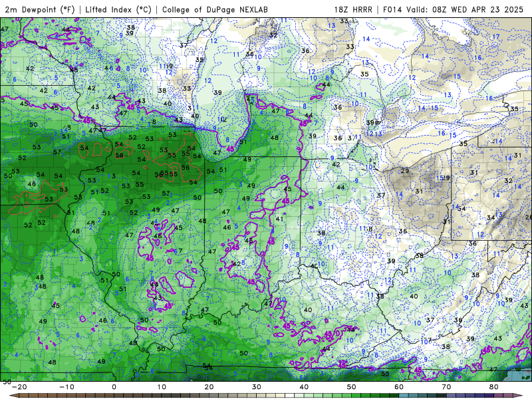The height and width of the screenshot is (399, 532).
Task: Click the "80" label on the color scale
Action: pos(494,387)
